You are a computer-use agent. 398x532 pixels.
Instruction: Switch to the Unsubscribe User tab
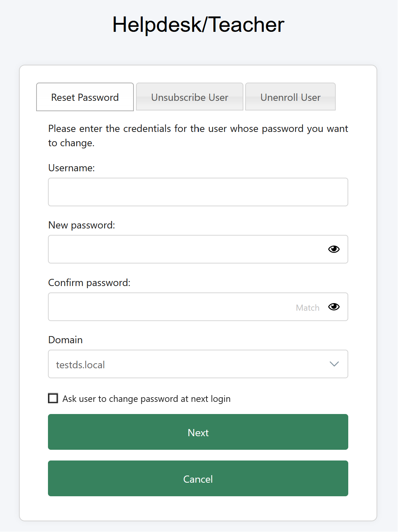click(190, 97)
